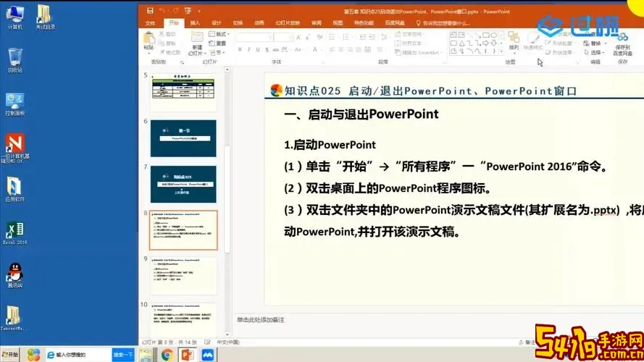Screen dimensions: 644x362
Task: Click the 格式刷 (Format Painter) button
Action: [x=170, y=52]
